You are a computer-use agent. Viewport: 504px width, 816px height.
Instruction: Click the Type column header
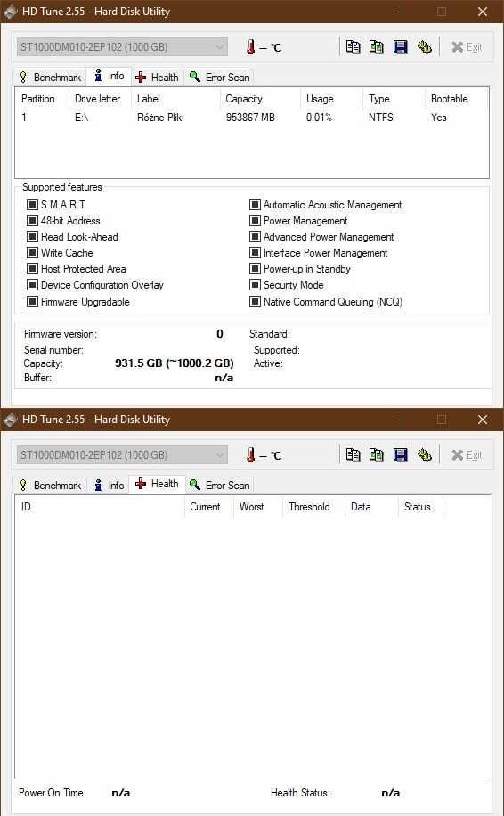[394, 99]
